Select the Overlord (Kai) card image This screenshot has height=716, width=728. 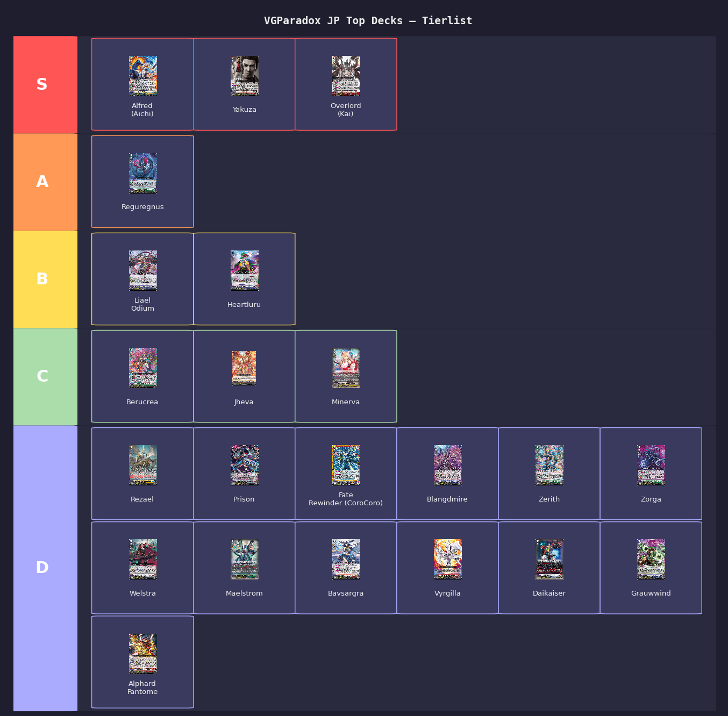click(346, 76)
